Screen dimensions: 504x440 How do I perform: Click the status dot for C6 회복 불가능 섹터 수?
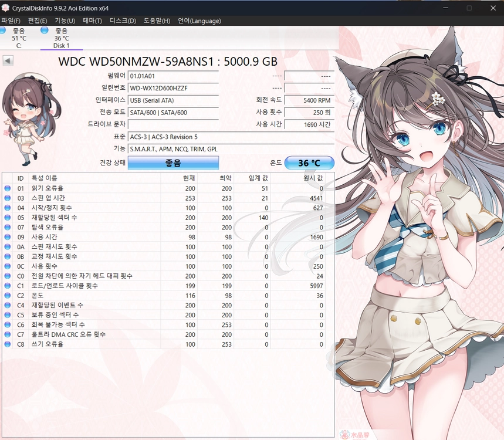tap(8, 324)
